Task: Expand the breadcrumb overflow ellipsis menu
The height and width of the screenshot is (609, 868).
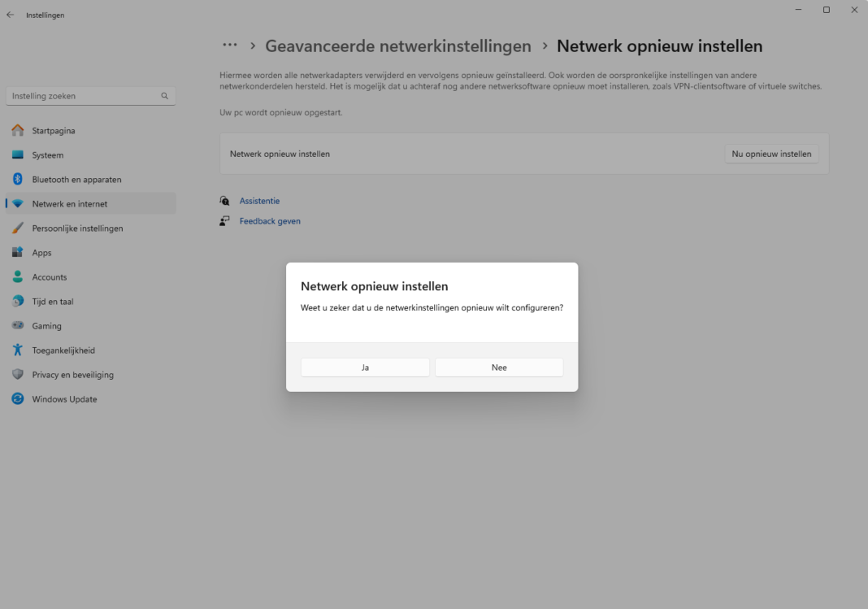Action: [x=230, y=46]
